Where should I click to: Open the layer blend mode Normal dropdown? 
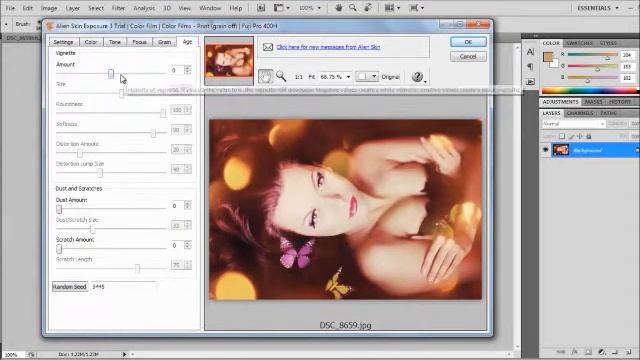point(573,124)
